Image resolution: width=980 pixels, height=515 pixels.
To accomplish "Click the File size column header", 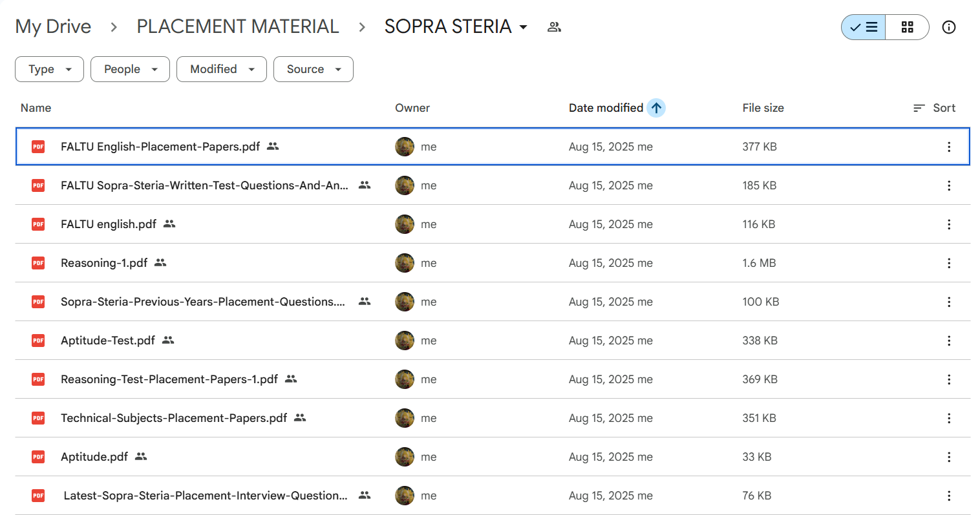I will pos(763,108).
